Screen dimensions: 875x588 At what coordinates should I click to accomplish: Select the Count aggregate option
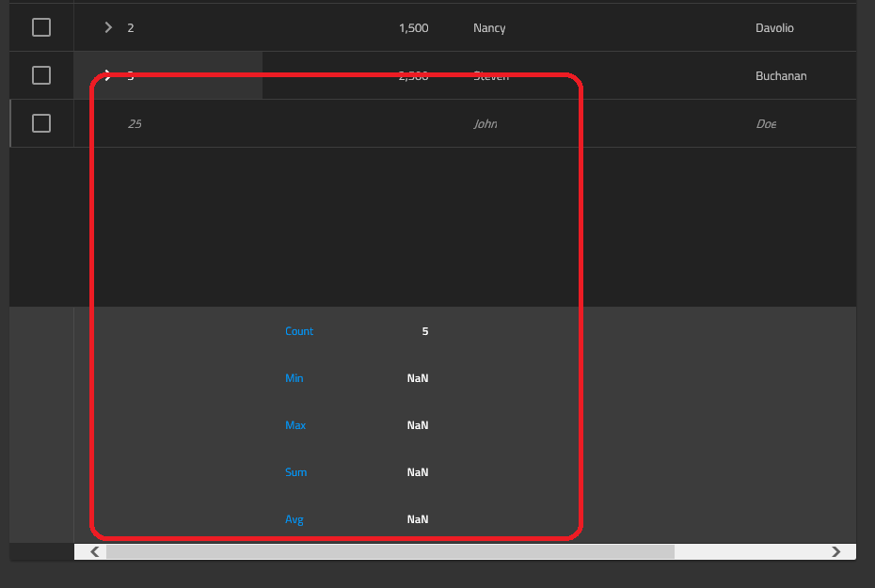pos(299,330)
